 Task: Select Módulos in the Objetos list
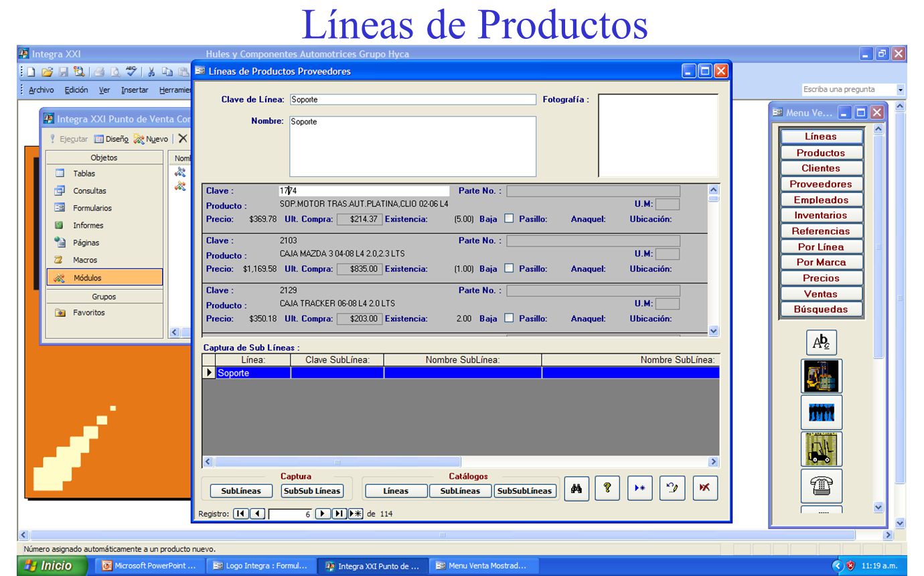point(104,277)
